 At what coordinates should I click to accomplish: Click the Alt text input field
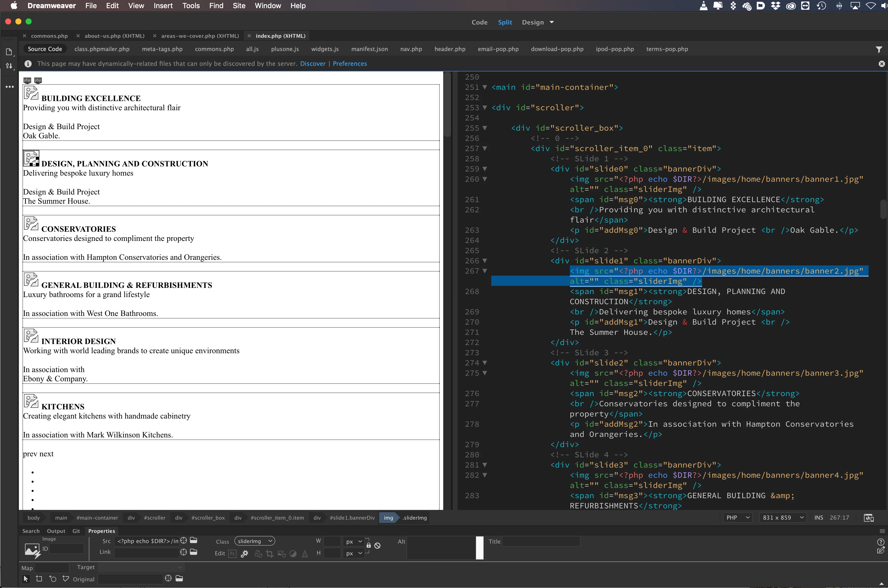coord(441,547)
